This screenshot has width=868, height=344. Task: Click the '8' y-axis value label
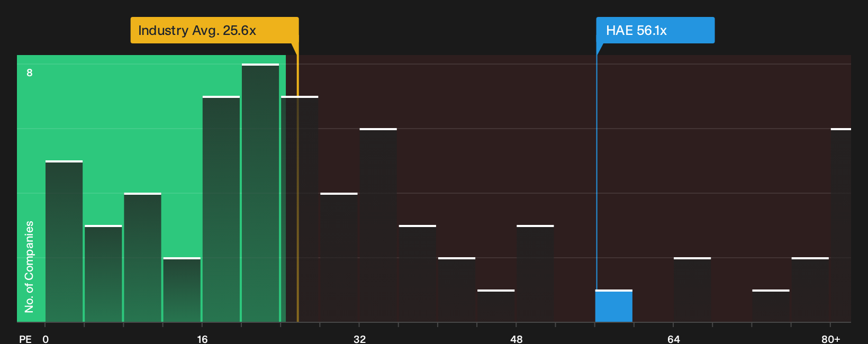coord(30,73)
